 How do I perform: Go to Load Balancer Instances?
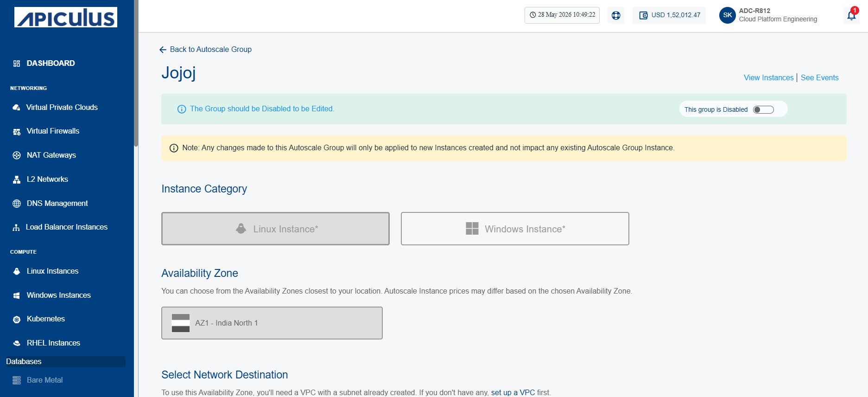coord(67,227)
